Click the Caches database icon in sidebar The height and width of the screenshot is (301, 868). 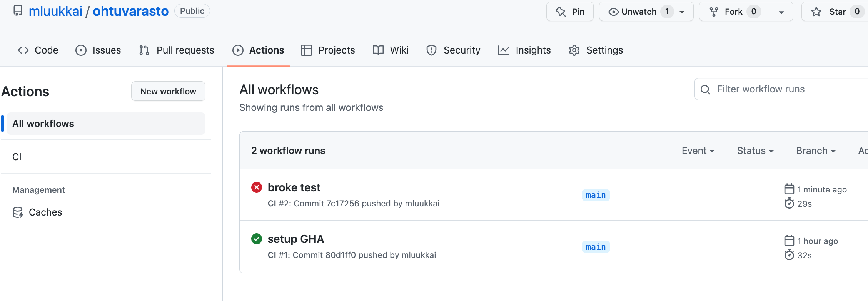[x=18, y=212]
